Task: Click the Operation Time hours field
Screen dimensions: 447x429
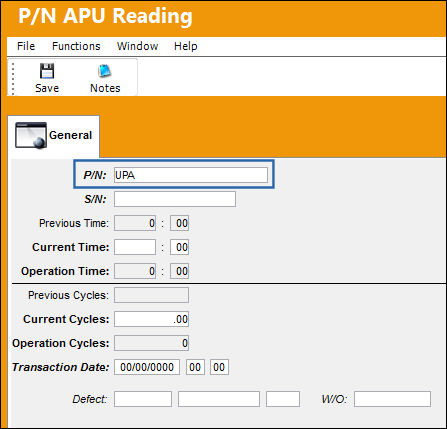Action: click(135, 271)
